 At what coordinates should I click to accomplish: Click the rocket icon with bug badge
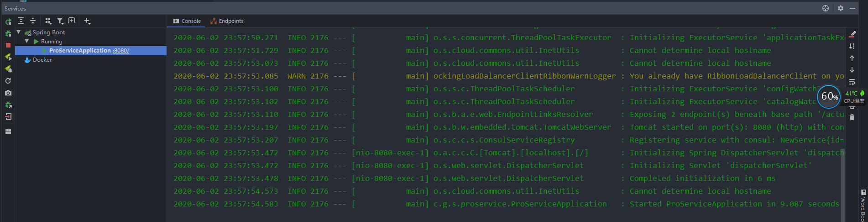point(8,69)
